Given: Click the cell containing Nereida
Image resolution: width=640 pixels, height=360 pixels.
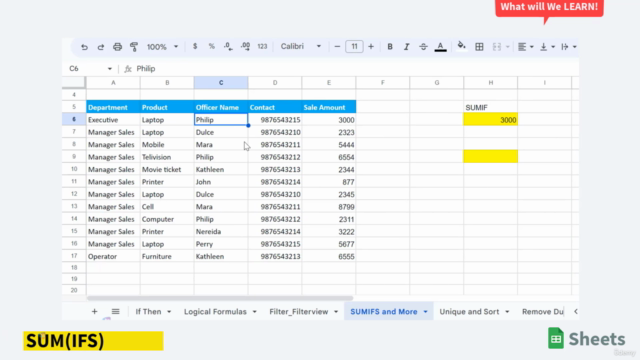Looking at the screenshot, I should [x=221, y=231].
